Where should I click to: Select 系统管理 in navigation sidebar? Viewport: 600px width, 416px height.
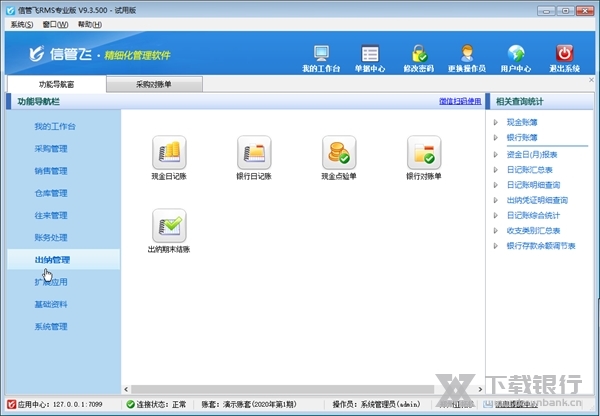pyautogui.click(x=51, y=326)
